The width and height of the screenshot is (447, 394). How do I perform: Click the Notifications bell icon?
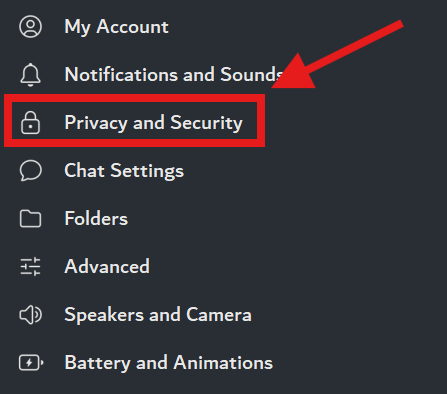(30, 75)
